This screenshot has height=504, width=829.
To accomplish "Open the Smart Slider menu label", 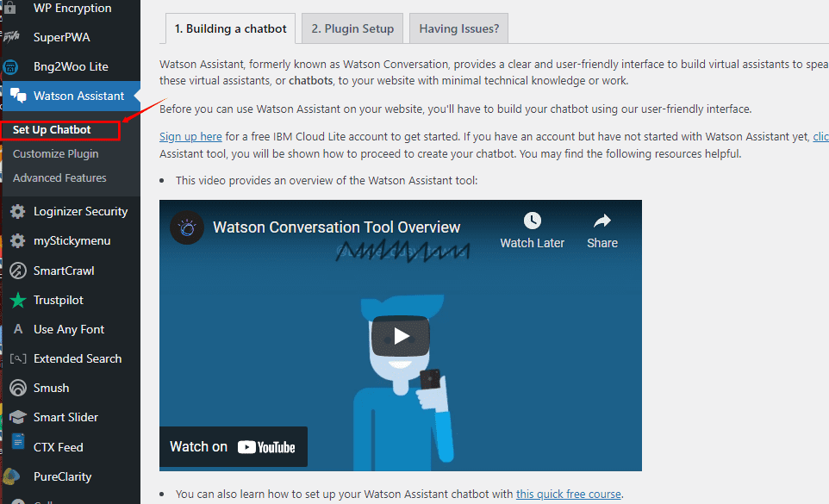I will [65, 417].
